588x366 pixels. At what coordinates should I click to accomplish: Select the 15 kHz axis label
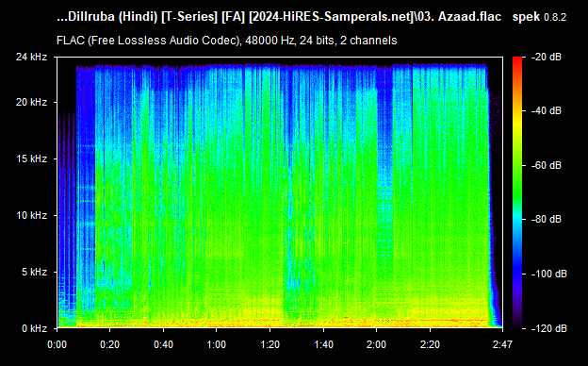pyautogui.click(x=31, y=158)
